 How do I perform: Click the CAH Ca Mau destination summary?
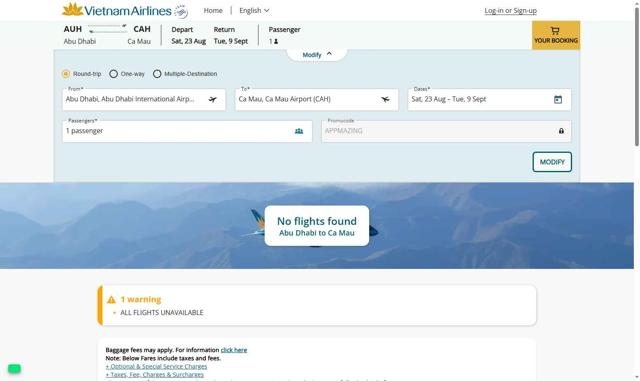139,35
